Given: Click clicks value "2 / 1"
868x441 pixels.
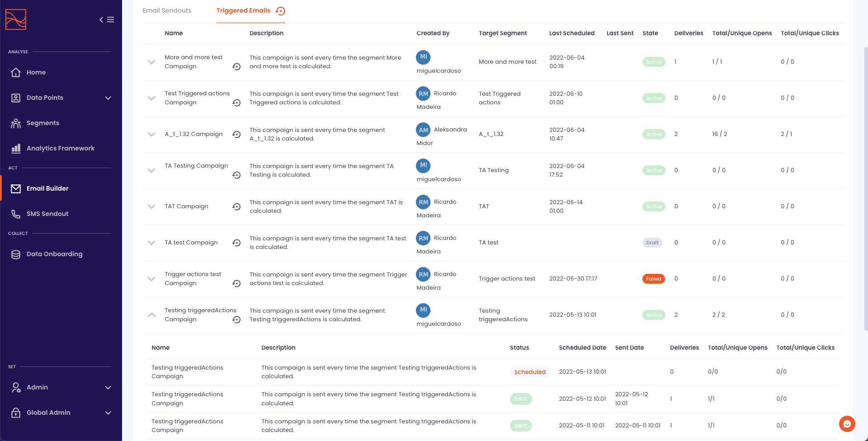Looking at the screenshot, I should [x=786, y=134].
